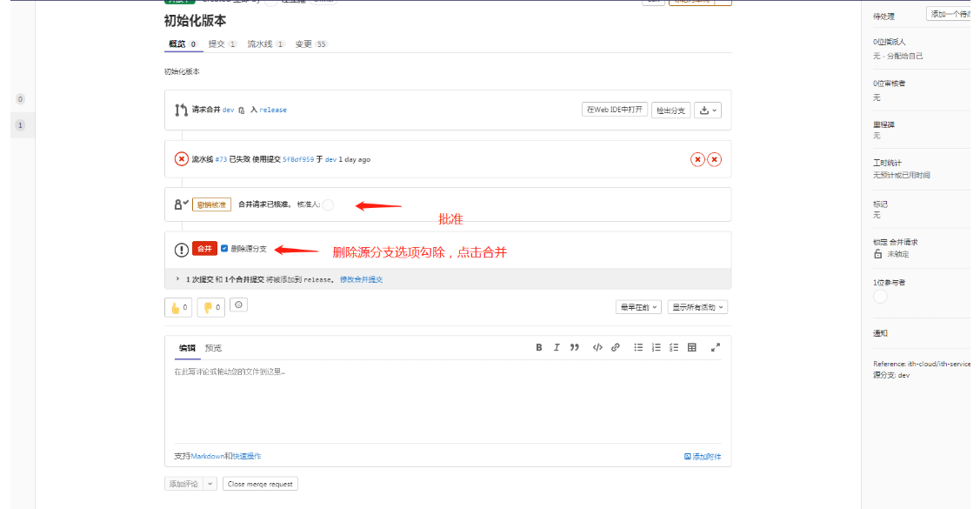Open the 显示所有活动 filter dropdown

[698, 307]
